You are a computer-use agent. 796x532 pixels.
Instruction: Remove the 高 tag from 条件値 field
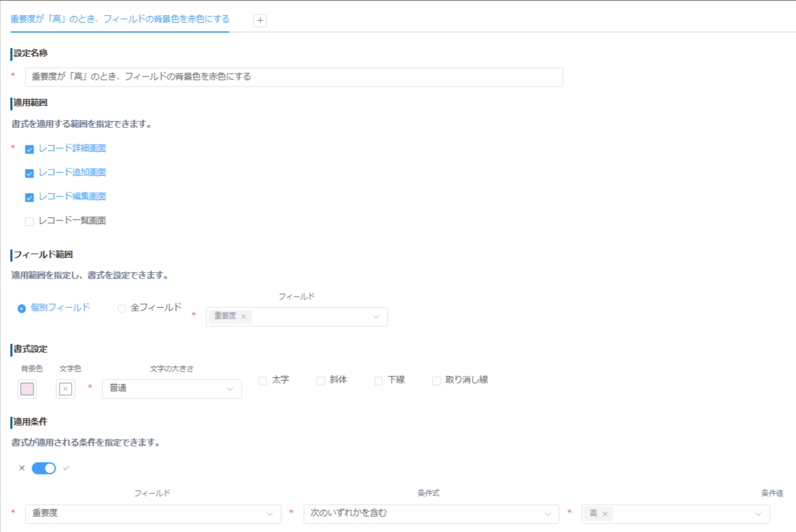(x=605, y=514)
